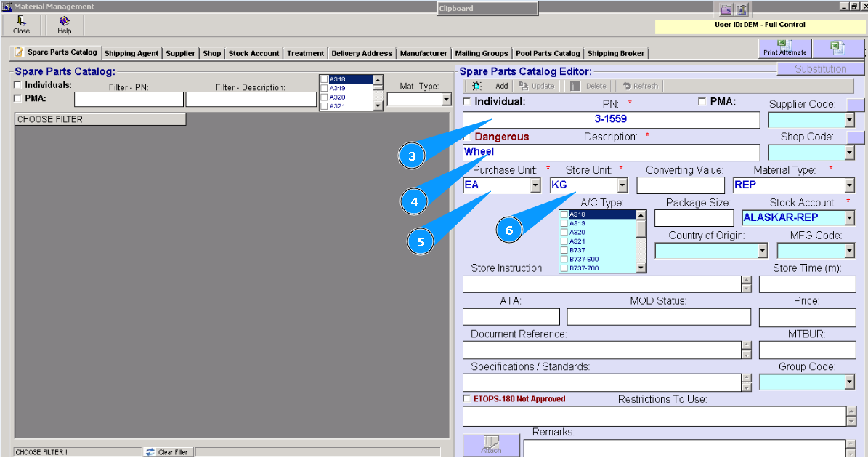Click the Add toolbar button
The image size is (868, 458).
[x=501, y=86]
